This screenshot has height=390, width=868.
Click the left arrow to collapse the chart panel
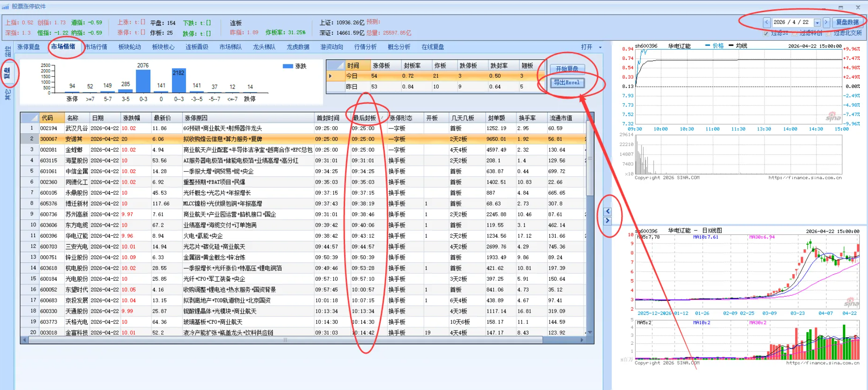608,211
